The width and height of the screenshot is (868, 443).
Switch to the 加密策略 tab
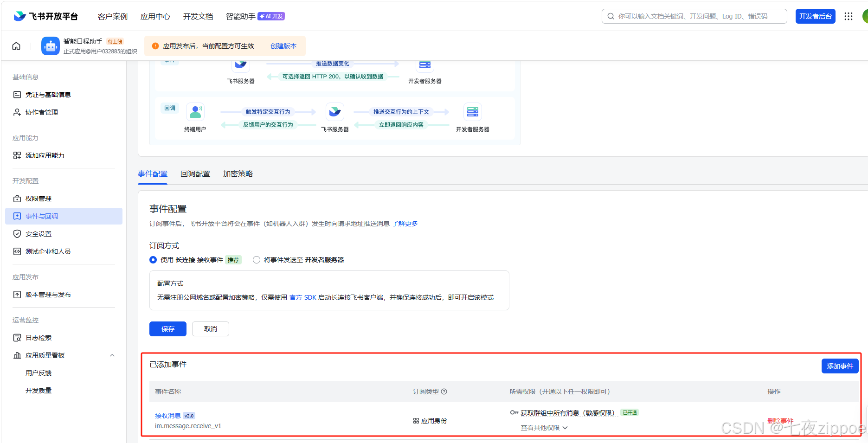238,174
